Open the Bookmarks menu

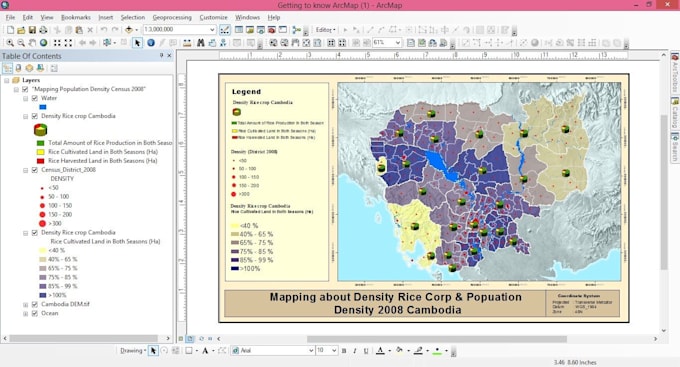coord(76,17)
